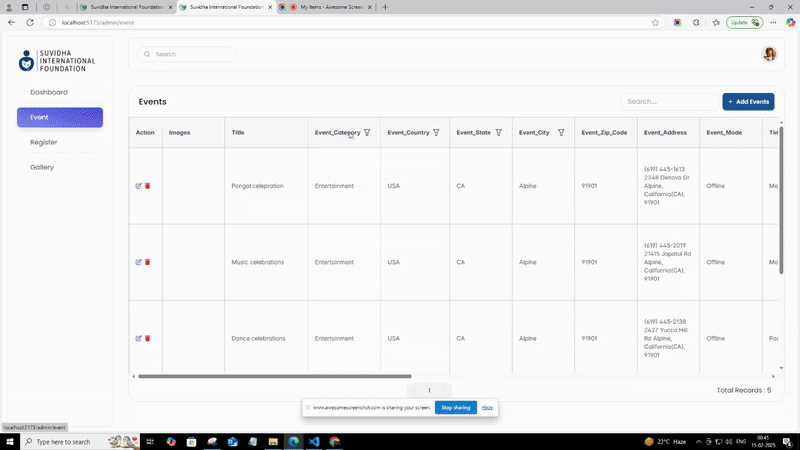The height and width of the screenshot is (450, 800).
Task: Open the user profile avatar
Action: [x=769, y=54]
